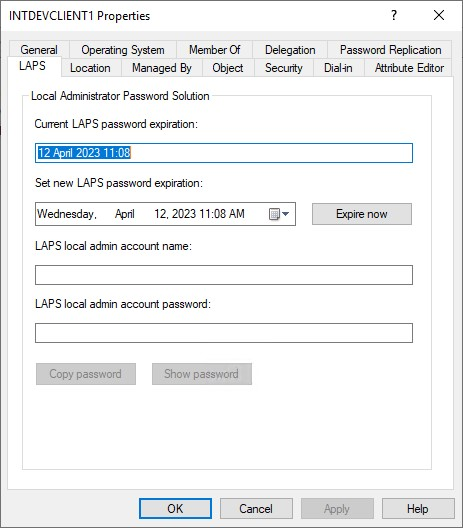The height and width of the screenshot is (528, 463).
Task: Click the Apply button
Action: coord(337,508)
